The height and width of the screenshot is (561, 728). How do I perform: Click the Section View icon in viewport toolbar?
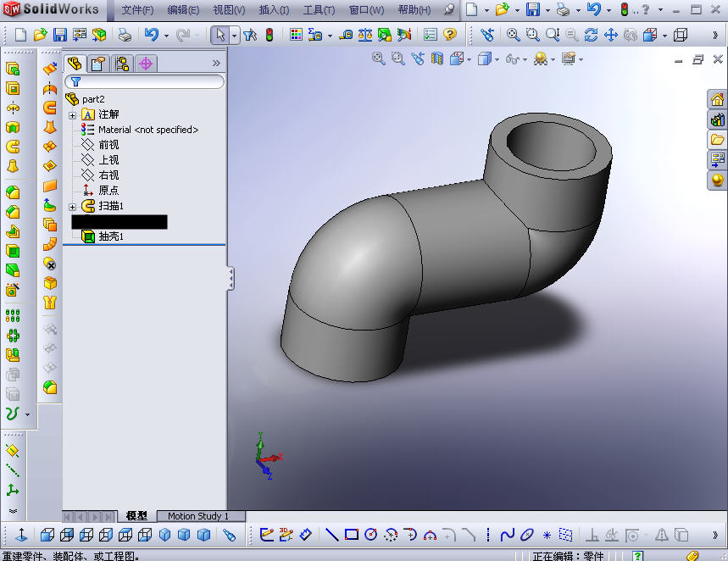[437, 58]
